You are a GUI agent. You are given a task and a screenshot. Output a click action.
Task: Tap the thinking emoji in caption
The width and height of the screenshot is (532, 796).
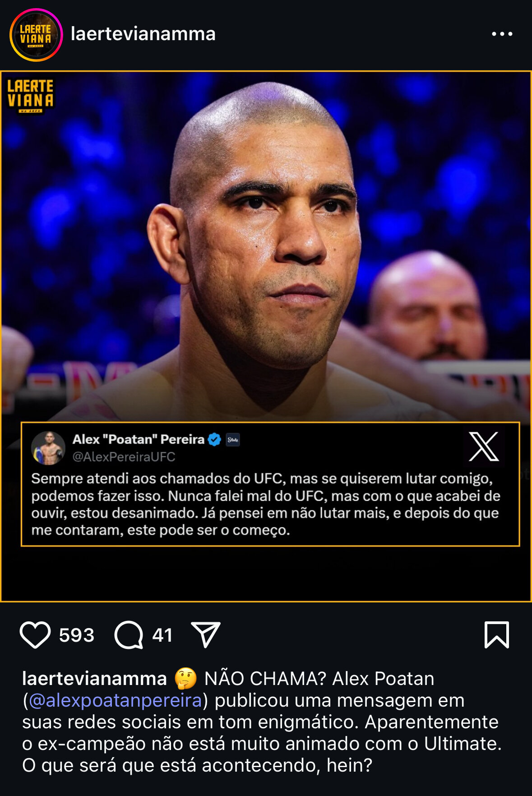pyautogui.click(x=186, y=679)
